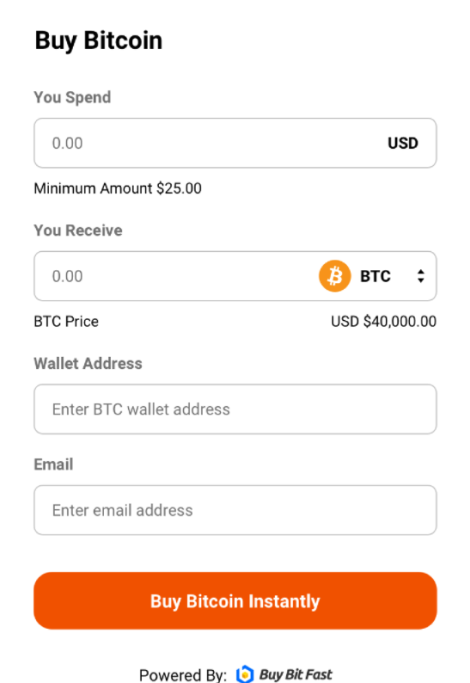The width and height of the screenshot is (470, 683).
Task: Click Buy Bitcoin Instantly button
Action: 235,601
